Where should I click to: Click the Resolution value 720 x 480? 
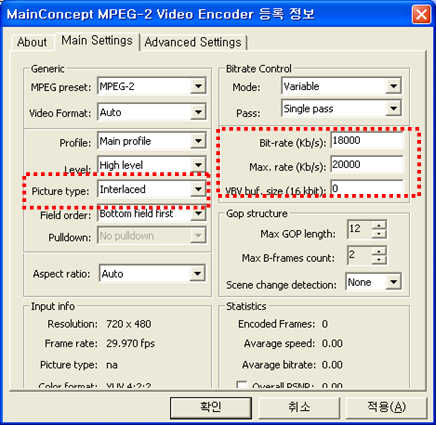[x=129, y=324]
